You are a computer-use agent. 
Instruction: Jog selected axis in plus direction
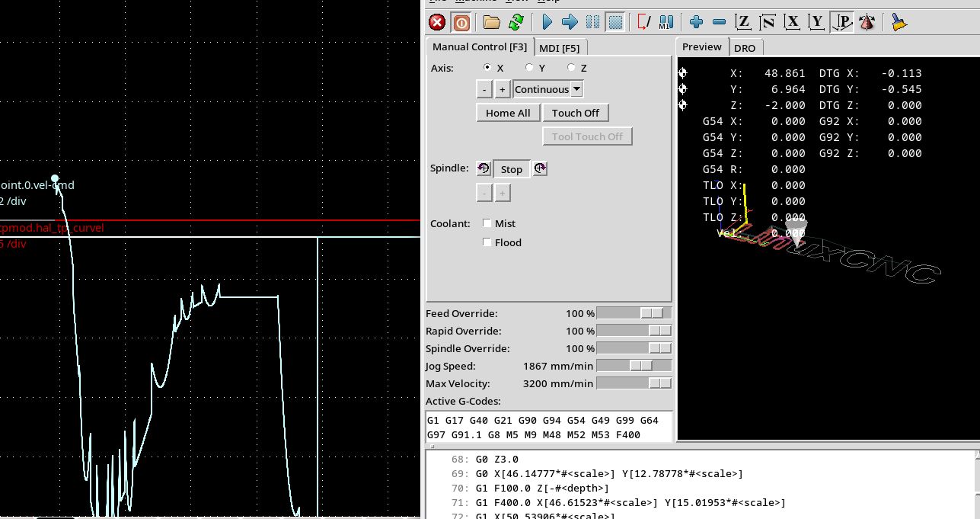coord(503,89)
